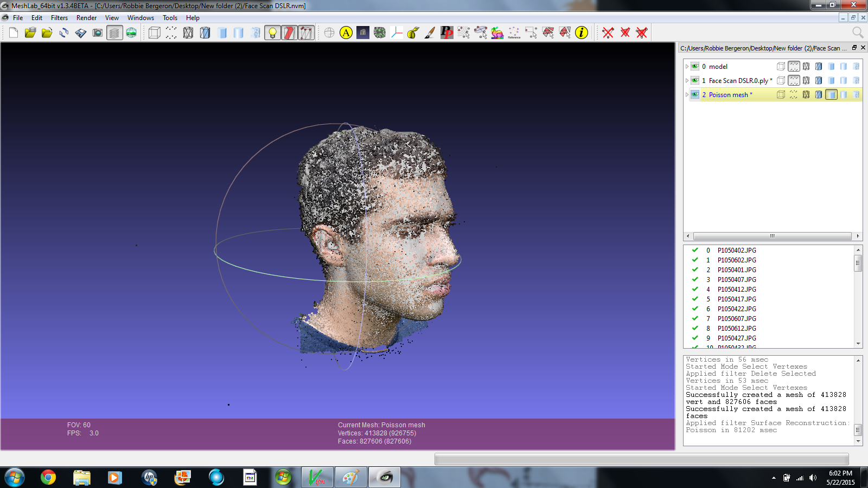The width and height of the screenshot is (868, 488).
Task: Switch to bounding box render mode in toolbar
Action: pyautogui.click(x=155, y=33)
